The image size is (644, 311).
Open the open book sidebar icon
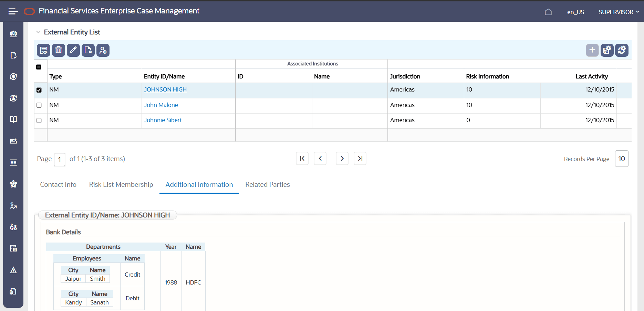coord(13,119)
